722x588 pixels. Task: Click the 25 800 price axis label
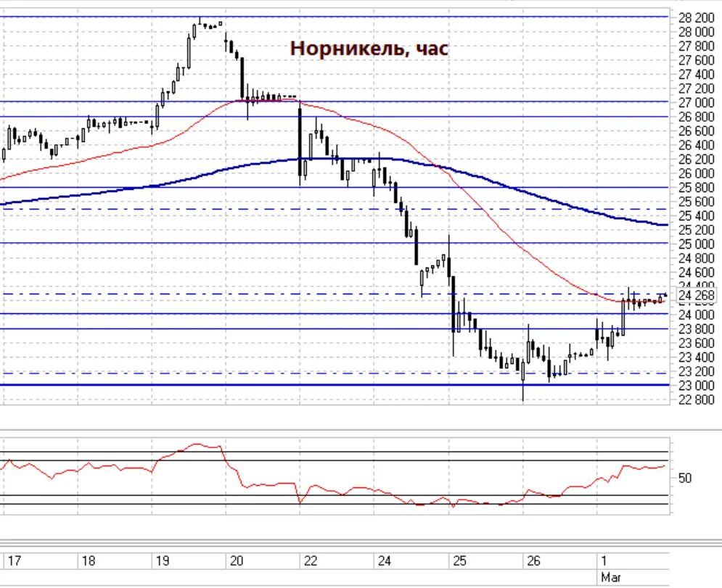[696, 188]
